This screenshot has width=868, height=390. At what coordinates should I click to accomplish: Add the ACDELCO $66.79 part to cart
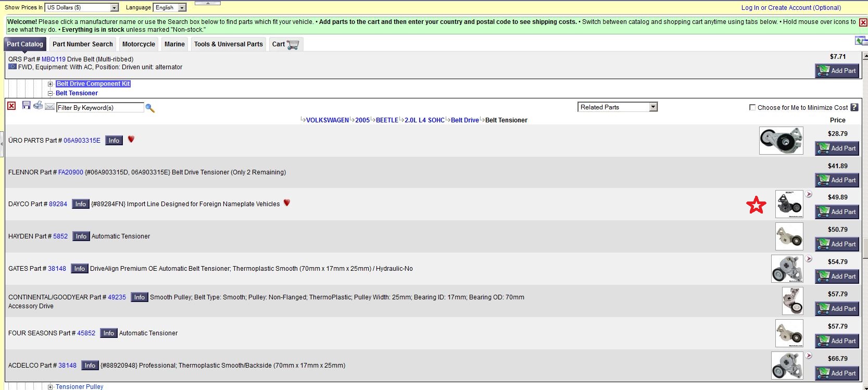coord(837,373)
